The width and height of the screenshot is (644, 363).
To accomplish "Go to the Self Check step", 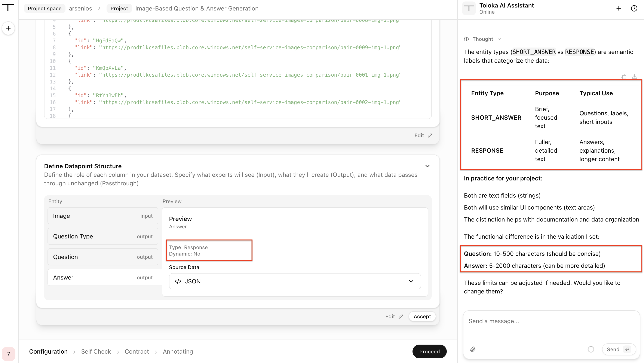I will tap(96, 351).
